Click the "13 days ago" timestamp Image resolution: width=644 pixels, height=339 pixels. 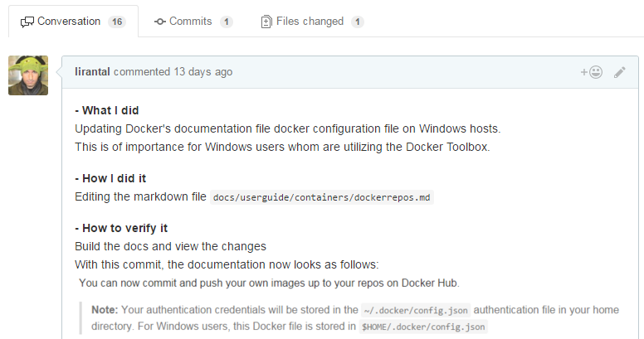(202, 72)
